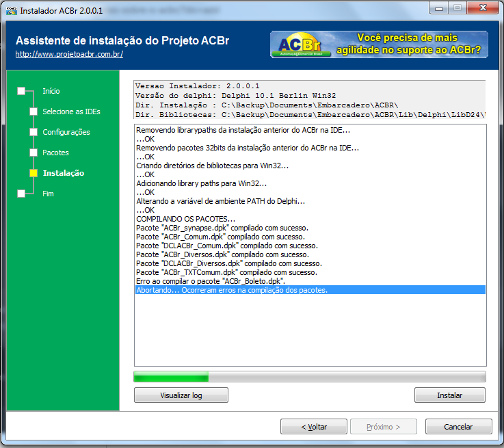This screenshot has width=504, height=448.
Task: Select the 'Erro ao compilar o pacote' line
Action: (310, 281)
